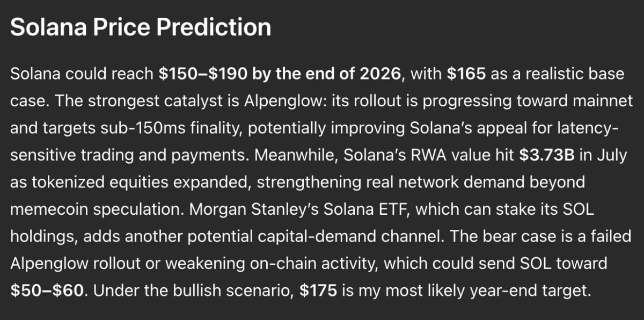Image resolution: width=644 pixels, height=320 pixels.
Task: Click the bold $165 base case figure
Action: click(x=466, y=74)
